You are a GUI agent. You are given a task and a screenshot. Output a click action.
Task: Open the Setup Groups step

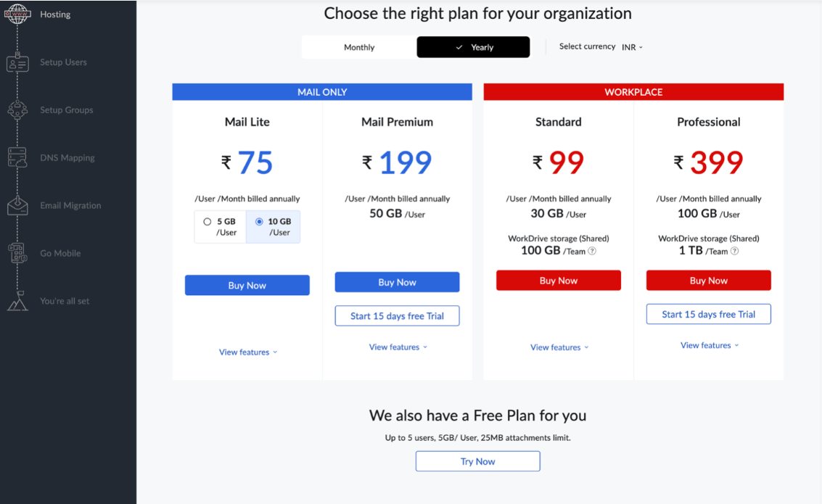click(x=17, y=110)
